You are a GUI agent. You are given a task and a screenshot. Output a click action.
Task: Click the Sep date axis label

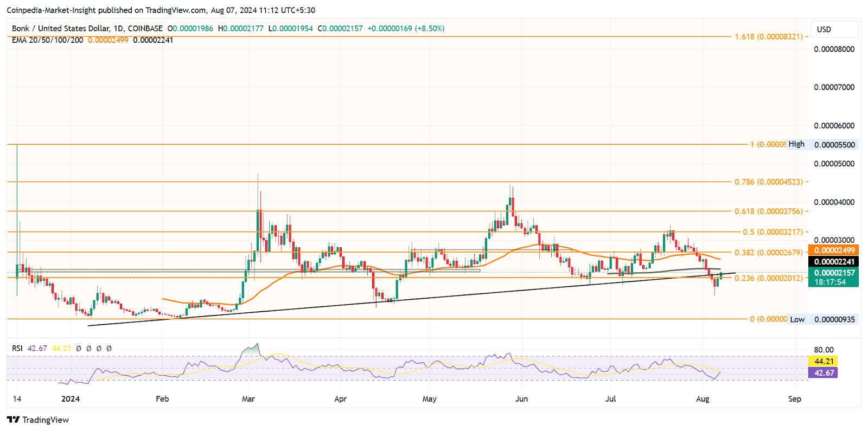pyautogui.click(x=795, y=398)
